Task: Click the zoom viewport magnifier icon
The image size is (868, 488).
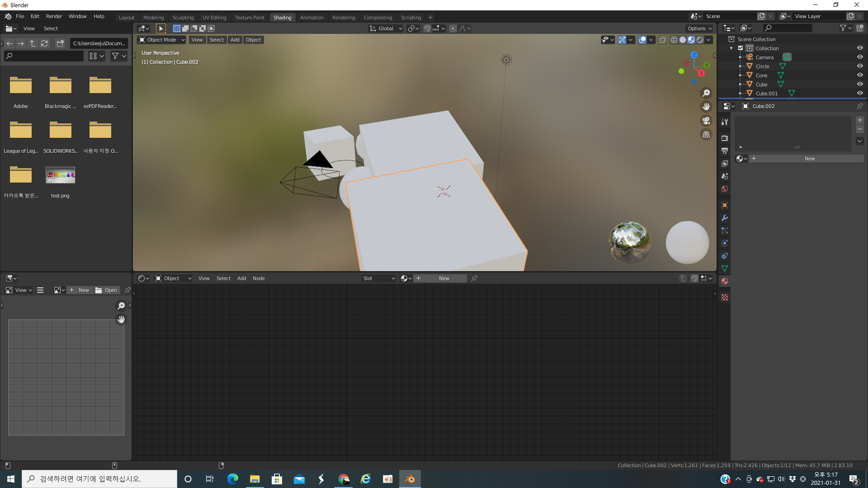Action: click(706, 93)
